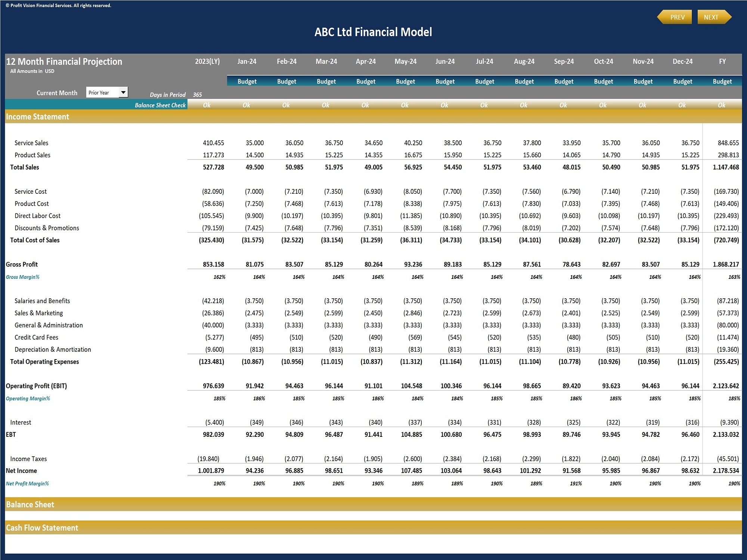The width and height of the screenshot is (747, 560).
Task: Click Total Cost of Sales value (325.430)
Action: 211,240
